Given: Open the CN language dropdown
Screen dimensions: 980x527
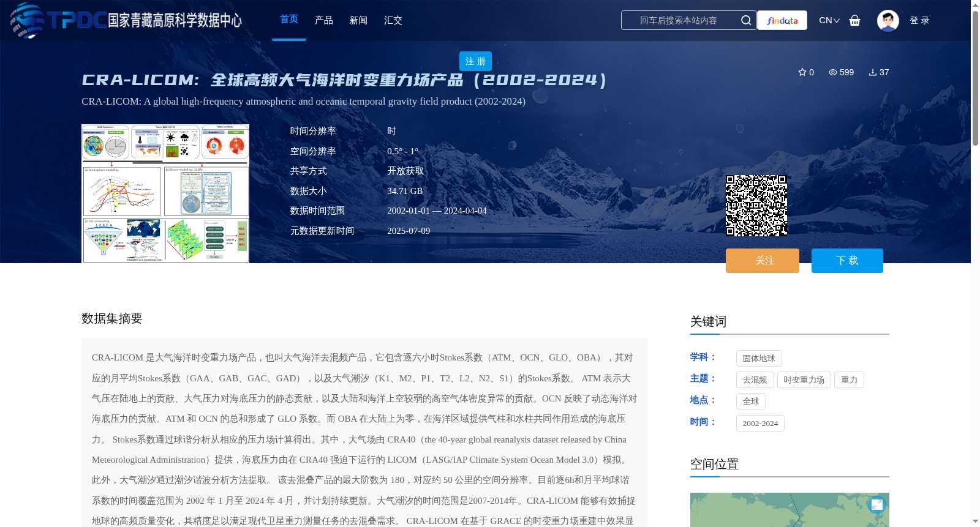Looking at the screenshot, I should coord(829,20).
